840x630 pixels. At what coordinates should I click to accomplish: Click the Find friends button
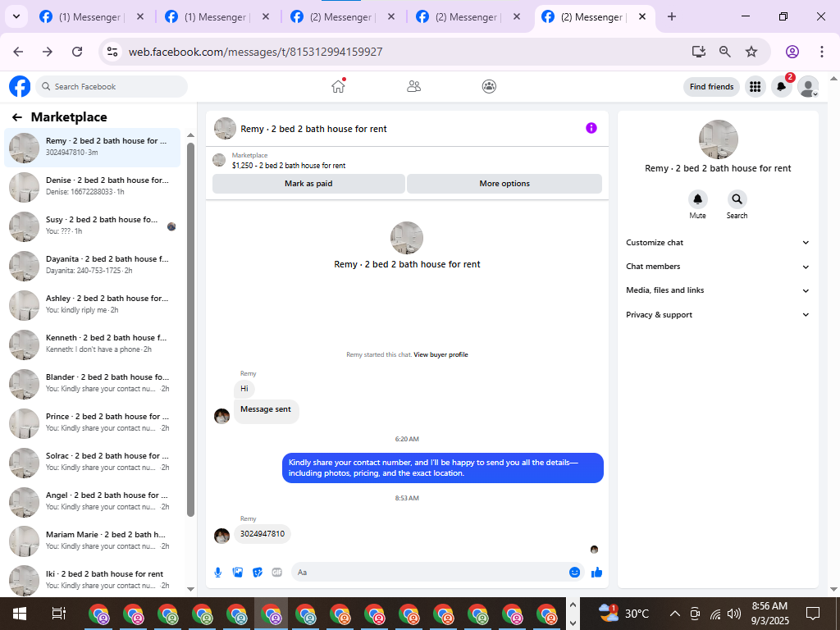[x=711, y=87]
